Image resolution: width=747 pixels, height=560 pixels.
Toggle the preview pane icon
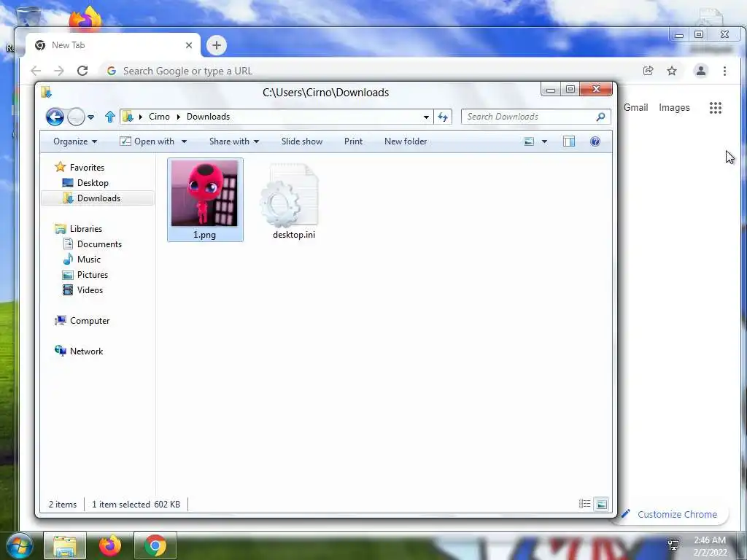(569, 141)
